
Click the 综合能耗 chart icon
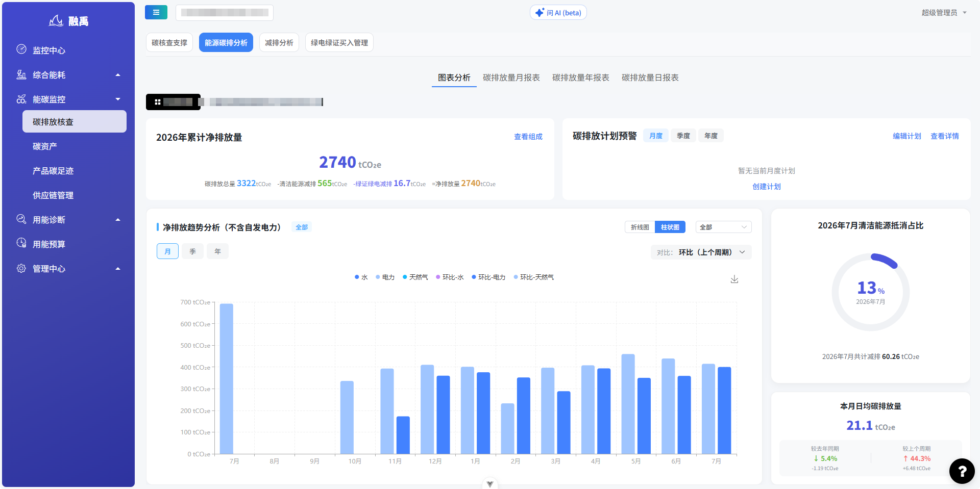pos(21,74)
